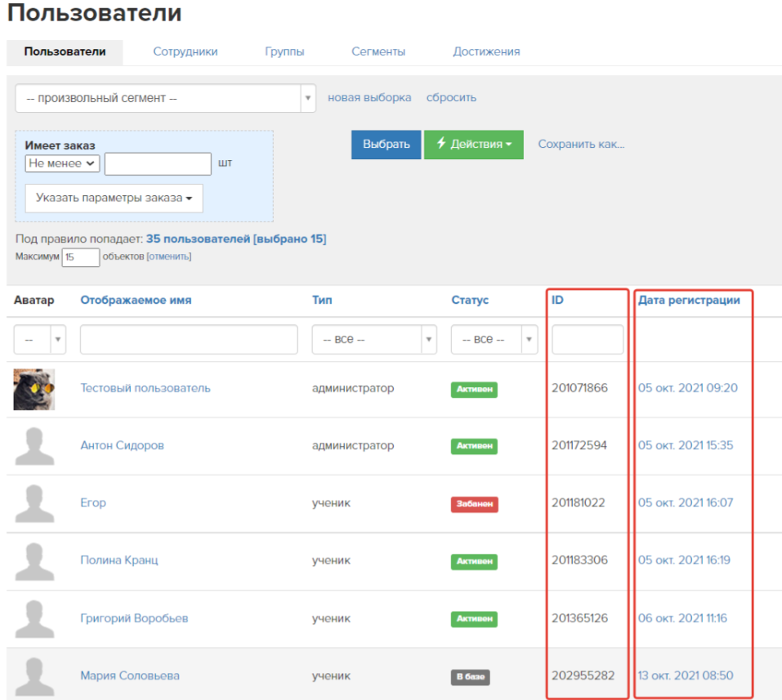This screenshot has height=700, width=782.
Task: Click the date 05 окт. 2021 15:35
Action: [686, 446]
